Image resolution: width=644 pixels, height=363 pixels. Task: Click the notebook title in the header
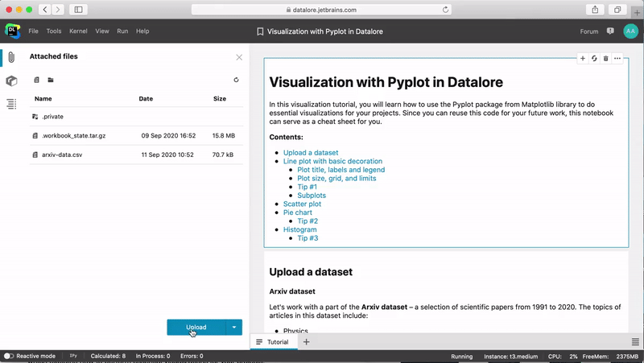click(x=325, y=31)
